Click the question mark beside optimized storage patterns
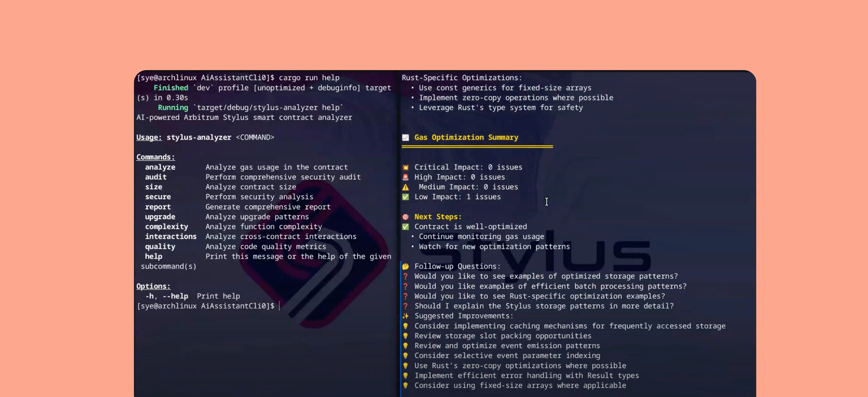Screen dimensions: 868x397 coord(405,276)
